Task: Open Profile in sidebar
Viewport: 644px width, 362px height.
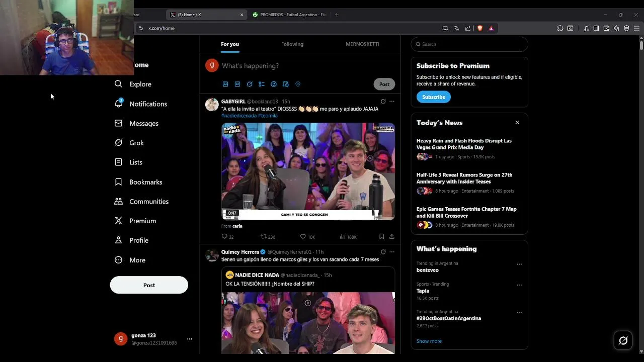Action: pyautogui.click(x=131, y=240)
